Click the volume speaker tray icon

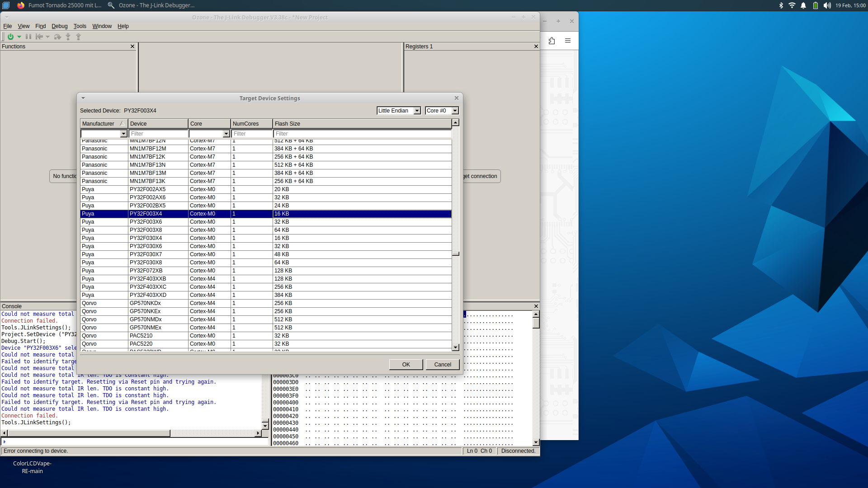pyautogui.click(x=827, y=5)
